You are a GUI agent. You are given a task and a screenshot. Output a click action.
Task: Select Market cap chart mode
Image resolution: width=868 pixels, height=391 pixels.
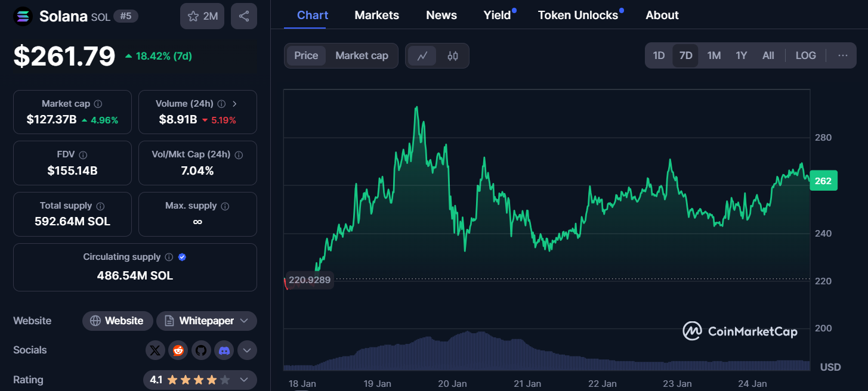point(362,55)
